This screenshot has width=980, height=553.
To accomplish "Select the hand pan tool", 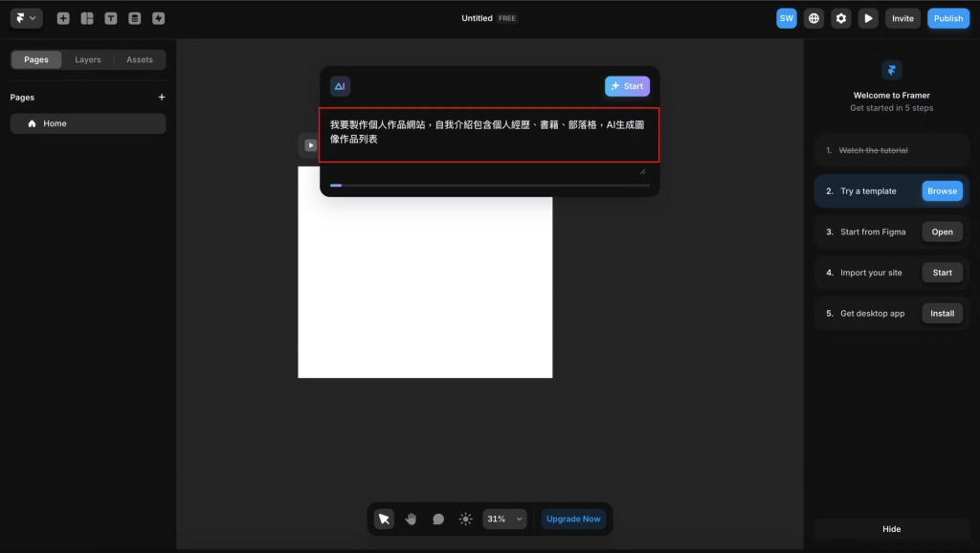I will [411, 519].
